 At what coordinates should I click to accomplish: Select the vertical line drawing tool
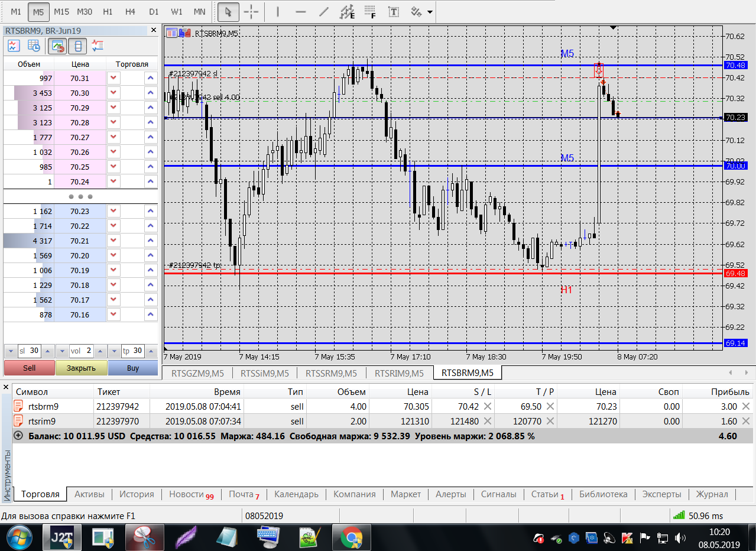277,12
